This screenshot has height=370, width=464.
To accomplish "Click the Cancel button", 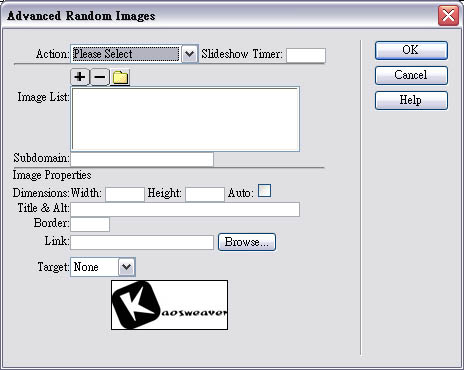I will [x=411, y=75].
